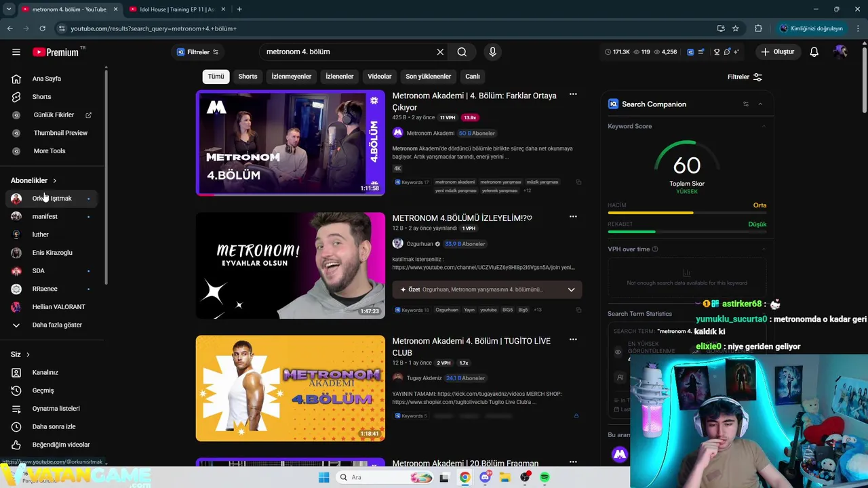868x488 pixels.
Task: Select the Canlı filter chip
Action: pyautogui.click(x=473, y=77)
